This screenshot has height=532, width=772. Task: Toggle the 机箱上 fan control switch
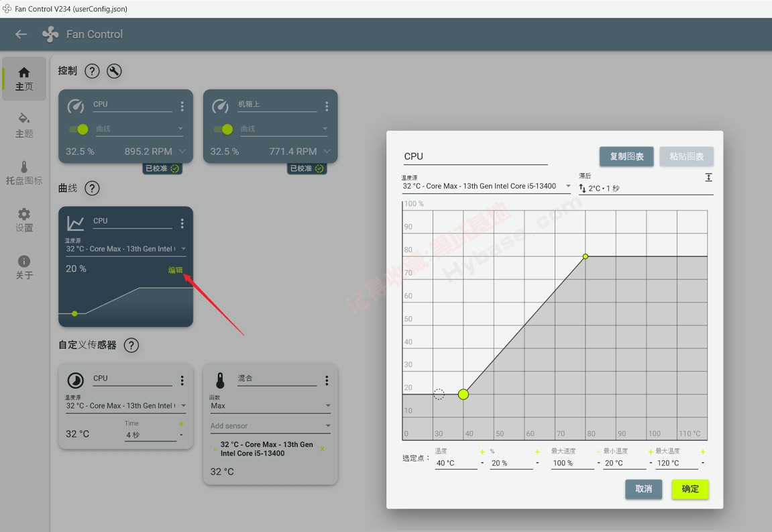pyautogui.click(x=224, y=129)
